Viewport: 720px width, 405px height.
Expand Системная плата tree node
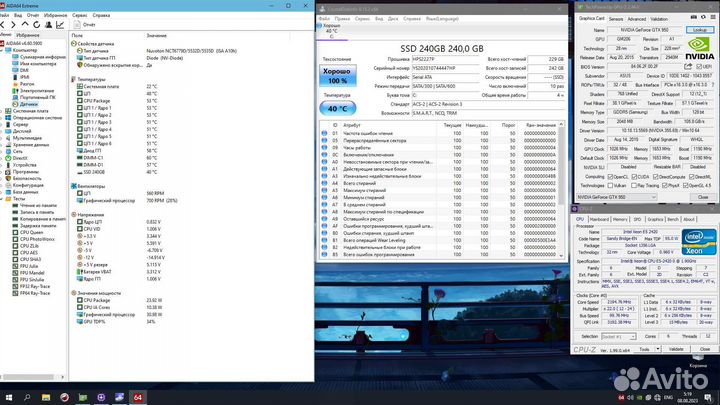coord(1,111)
